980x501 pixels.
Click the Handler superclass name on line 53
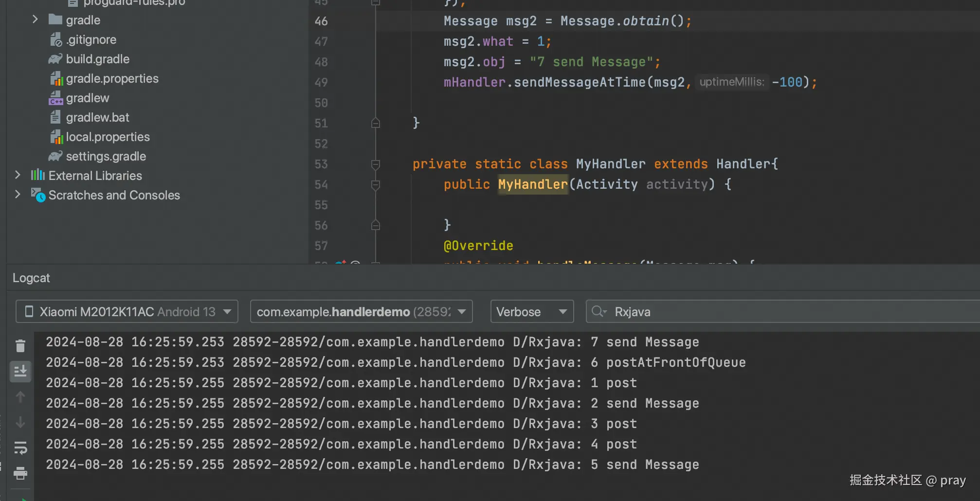pyautogui.click(x=743, y=164)
